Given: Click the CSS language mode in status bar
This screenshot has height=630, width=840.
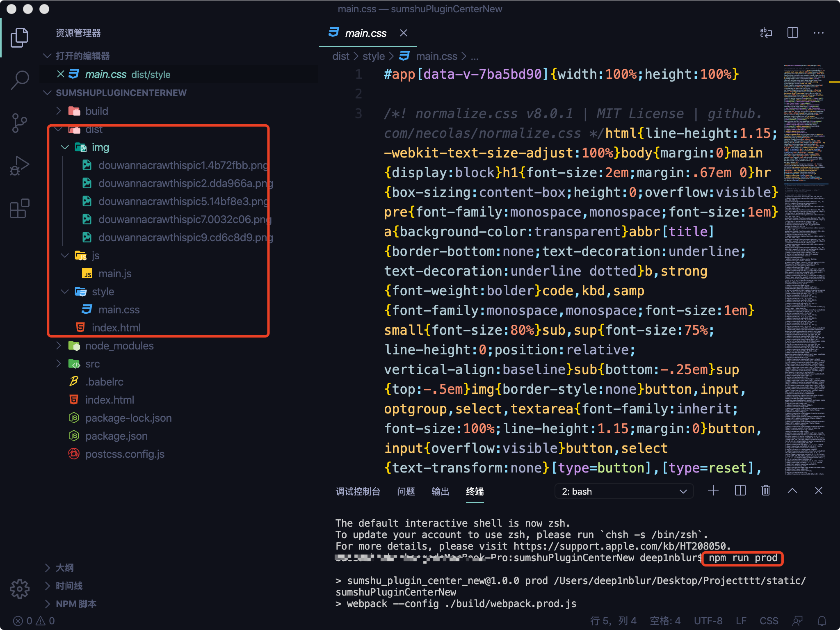Looking at the screenshot, I should [x=769, y=621].
